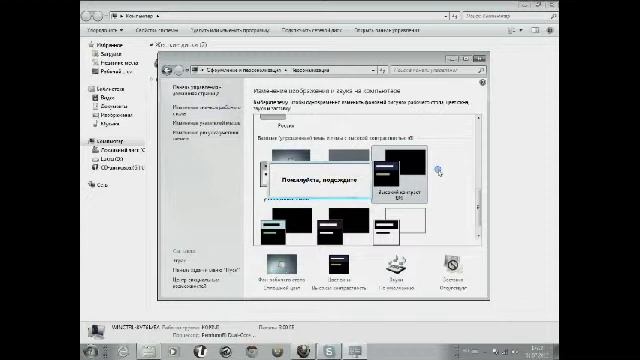Viewport: 640px width, 360px height.
Task: Open Desktop (Рабочий стол) in navigation pane
Action: [x=116, y=71]
